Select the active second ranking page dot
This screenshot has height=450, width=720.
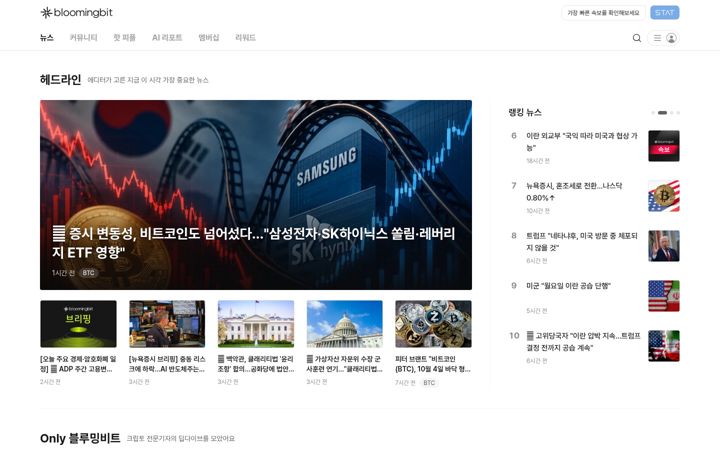(662, 112)
